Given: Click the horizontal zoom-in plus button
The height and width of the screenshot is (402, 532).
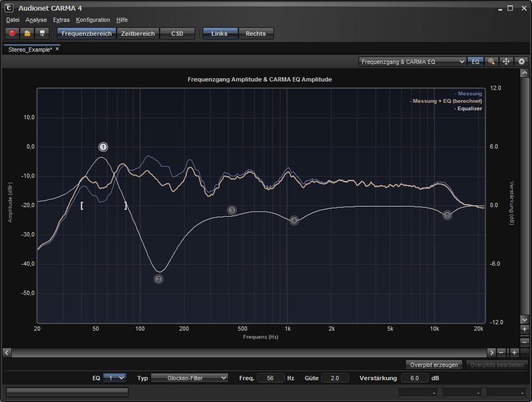Looking at the screenshot, I should (x=514, y=352).
